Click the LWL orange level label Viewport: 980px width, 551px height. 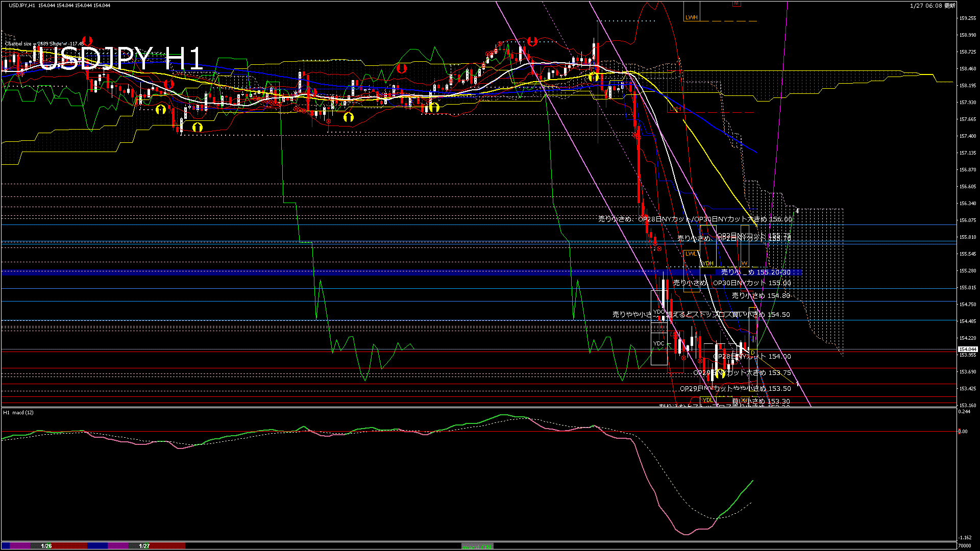[691, 254]
